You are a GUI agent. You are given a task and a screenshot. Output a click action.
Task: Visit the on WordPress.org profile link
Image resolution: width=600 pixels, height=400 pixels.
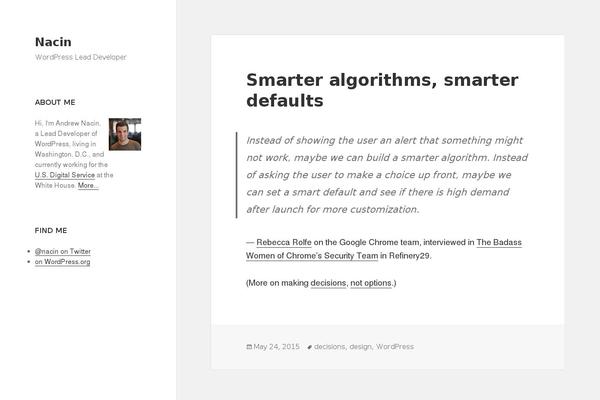point(62,262)
